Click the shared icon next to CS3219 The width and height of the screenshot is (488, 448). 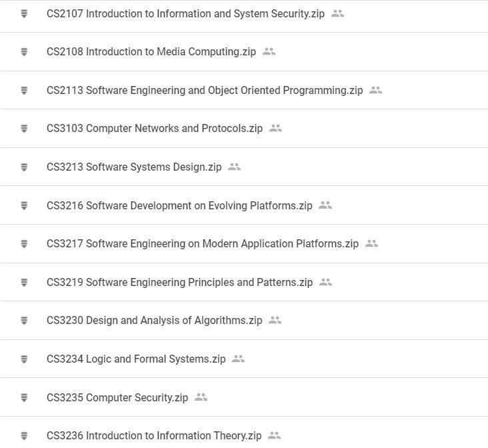click(325, 282)
